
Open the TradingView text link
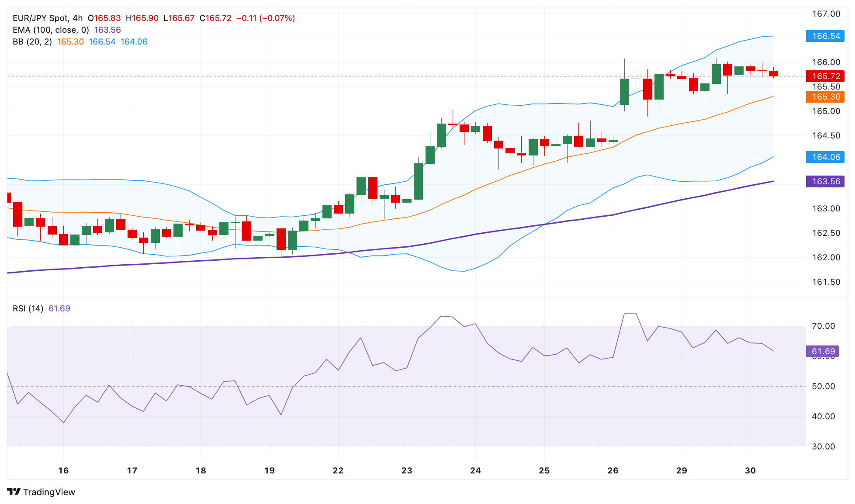click(x=49, y=492)
